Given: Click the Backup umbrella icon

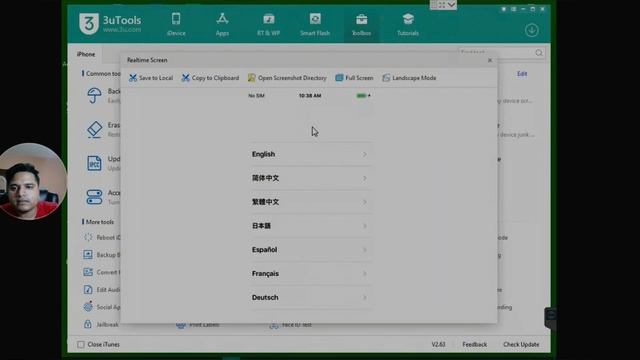Looking at the screenshot, I should pyautogui.click(x=94, y=95).
